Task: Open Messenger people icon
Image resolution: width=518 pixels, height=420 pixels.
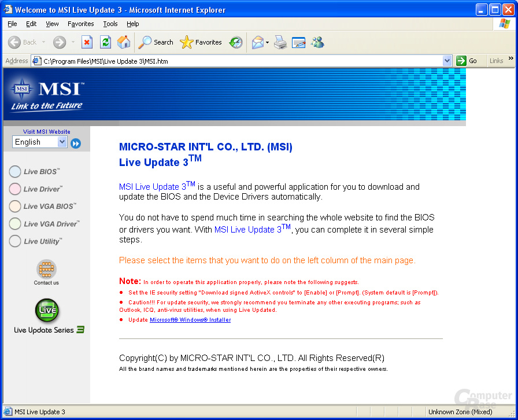Action: pos(317,42)
